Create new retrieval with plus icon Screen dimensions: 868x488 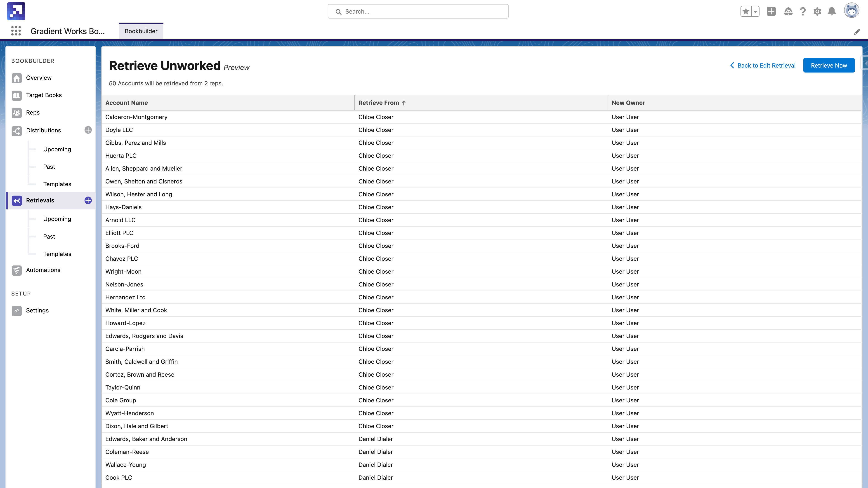pyautogui.click(x=88, y=200)
